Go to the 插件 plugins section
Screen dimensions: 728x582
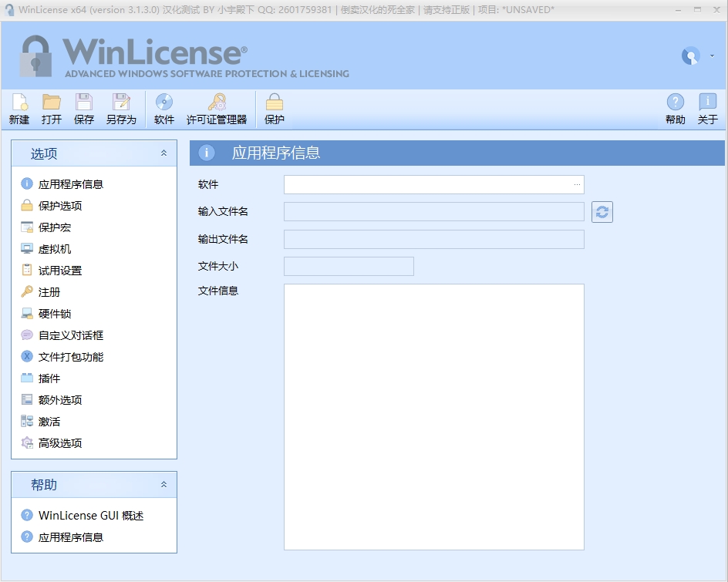click(x=41, y=378)
